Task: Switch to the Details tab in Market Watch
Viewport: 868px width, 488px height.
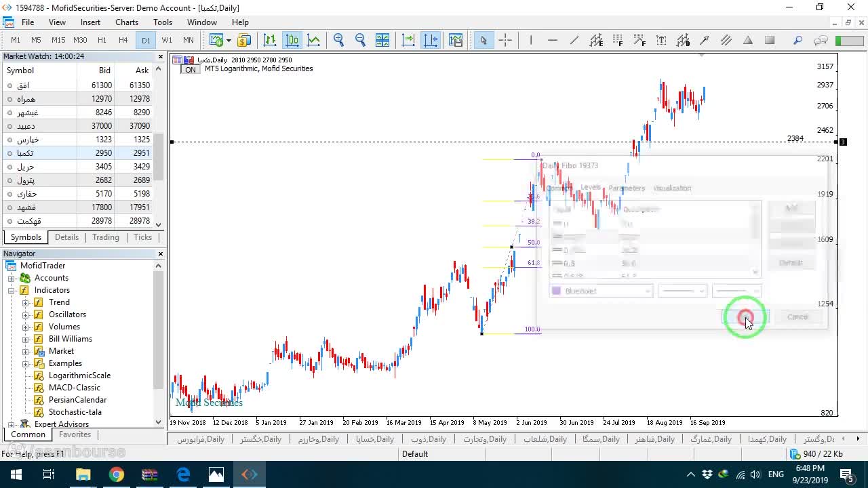Action: tap(66, 237)
